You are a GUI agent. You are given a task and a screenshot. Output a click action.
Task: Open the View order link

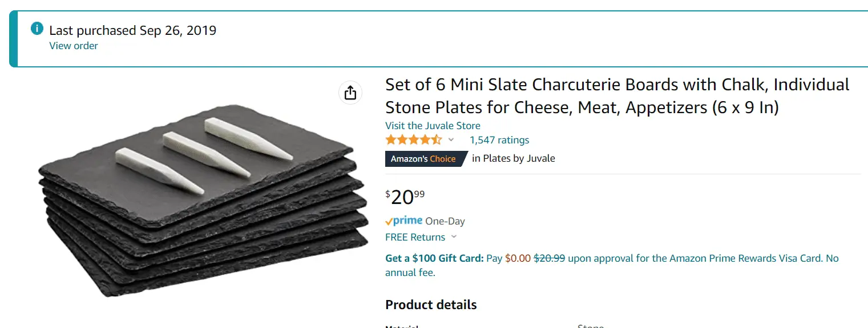[74, 46]
